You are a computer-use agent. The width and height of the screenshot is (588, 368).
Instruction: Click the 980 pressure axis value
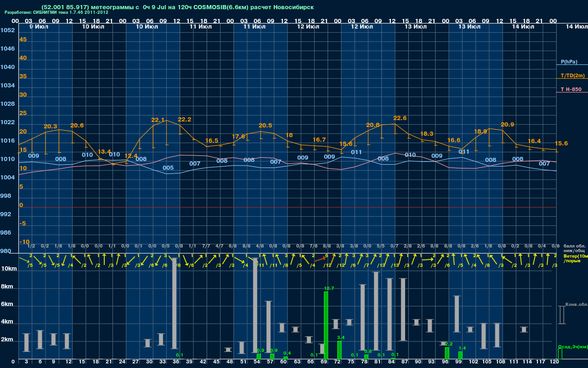point(6,251)
